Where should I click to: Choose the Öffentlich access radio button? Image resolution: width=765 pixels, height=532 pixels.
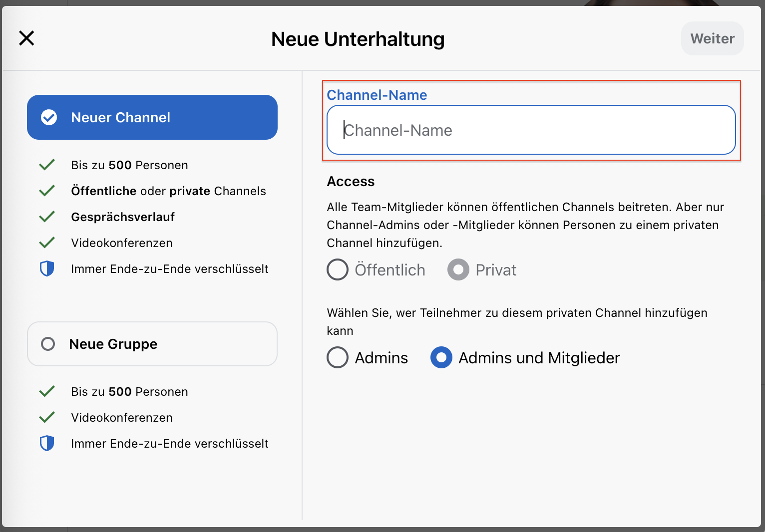click(x=338, y=269)
